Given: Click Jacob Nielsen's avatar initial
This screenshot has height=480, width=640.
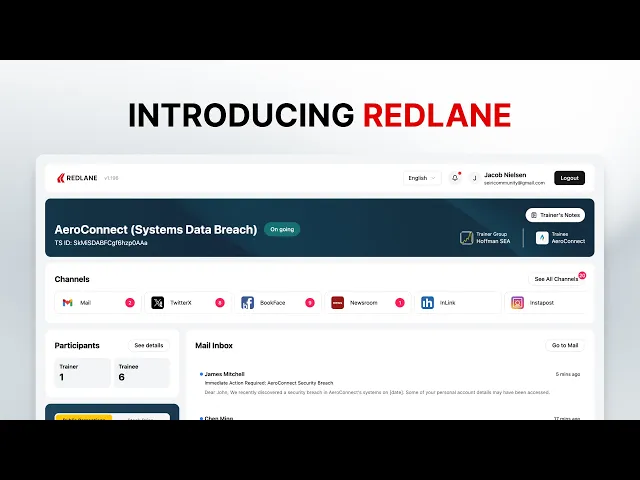Looking at the screenshot, I should click(474, 178).
